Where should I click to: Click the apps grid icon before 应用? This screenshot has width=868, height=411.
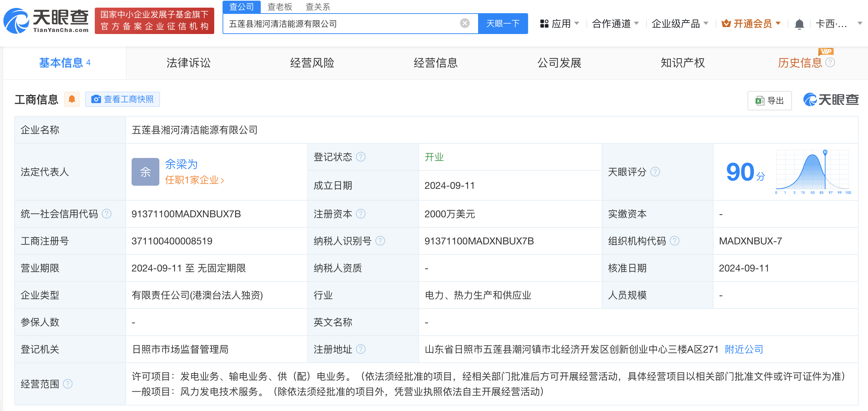544,24
